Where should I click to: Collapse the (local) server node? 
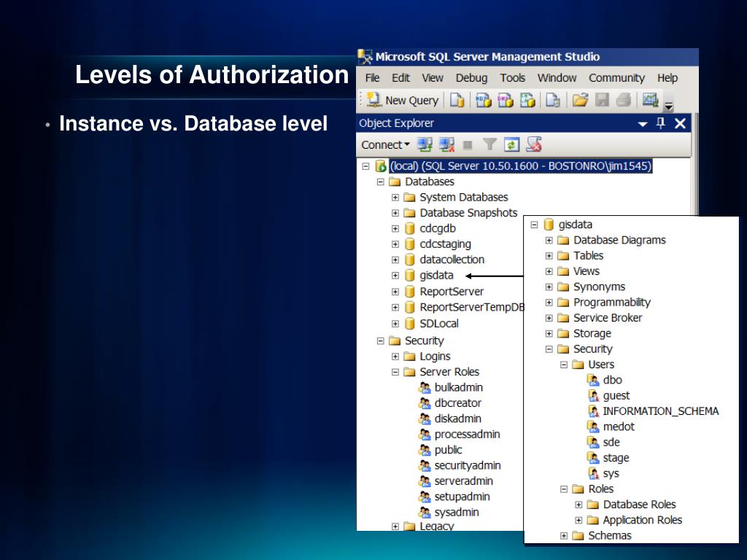click(366, 166)
